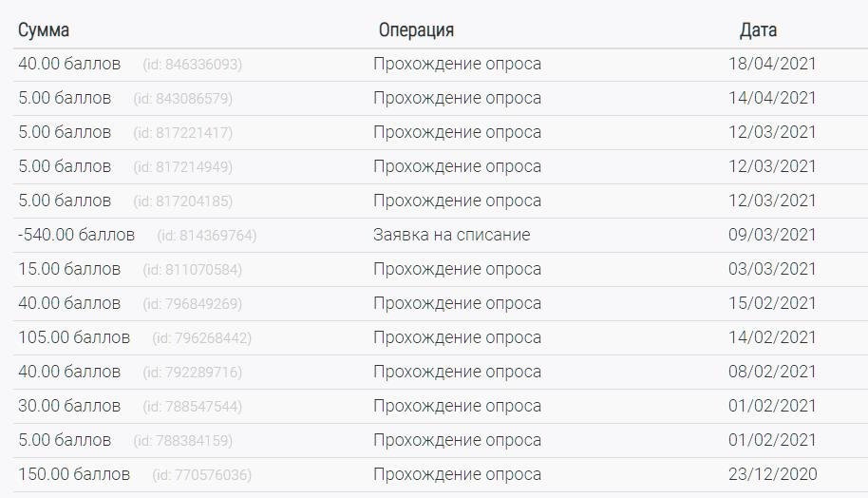Select the 15.00 баллов amount
868x498 pixels.
[69, 269]
